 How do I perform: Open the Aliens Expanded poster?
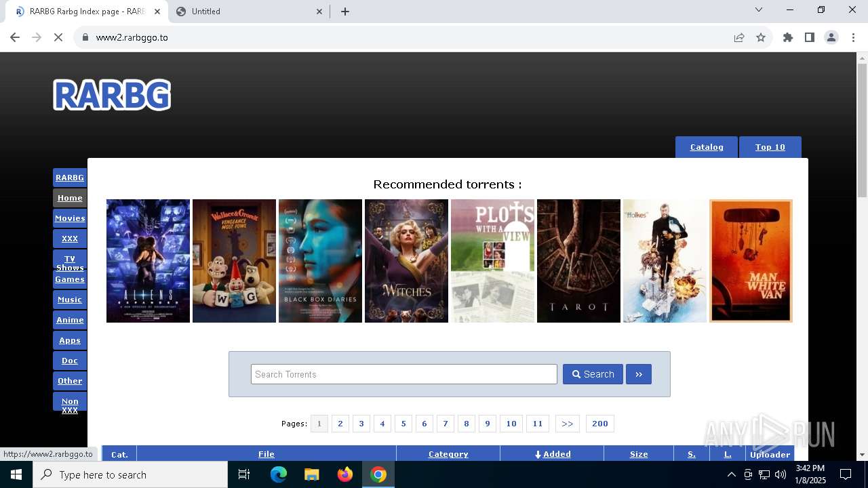pos(148,261)
